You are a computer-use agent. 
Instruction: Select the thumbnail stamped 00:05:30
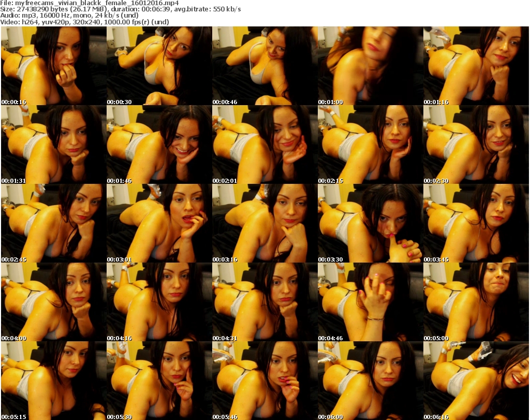tap(159, 381)
